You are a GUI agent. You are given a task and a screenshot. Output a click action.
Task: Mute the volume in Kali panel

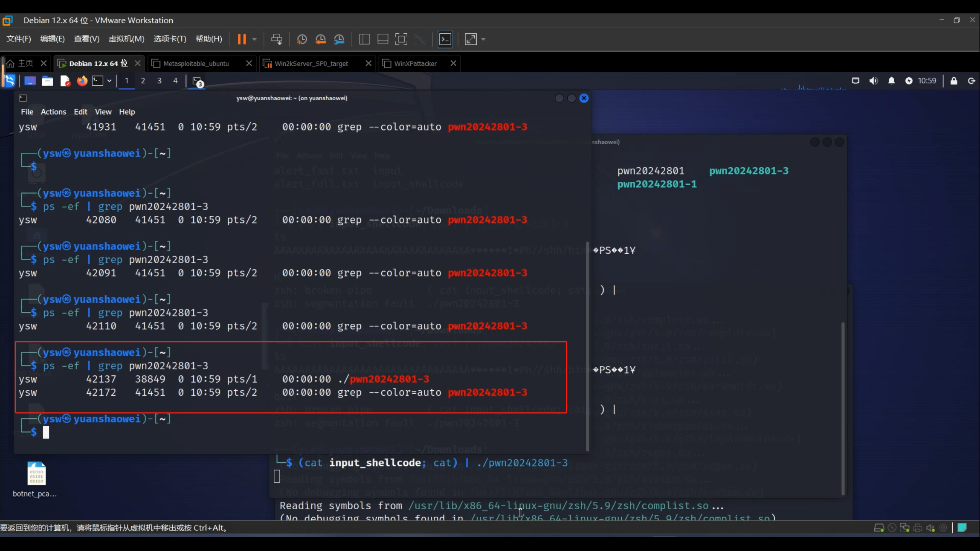pos(873,81)
